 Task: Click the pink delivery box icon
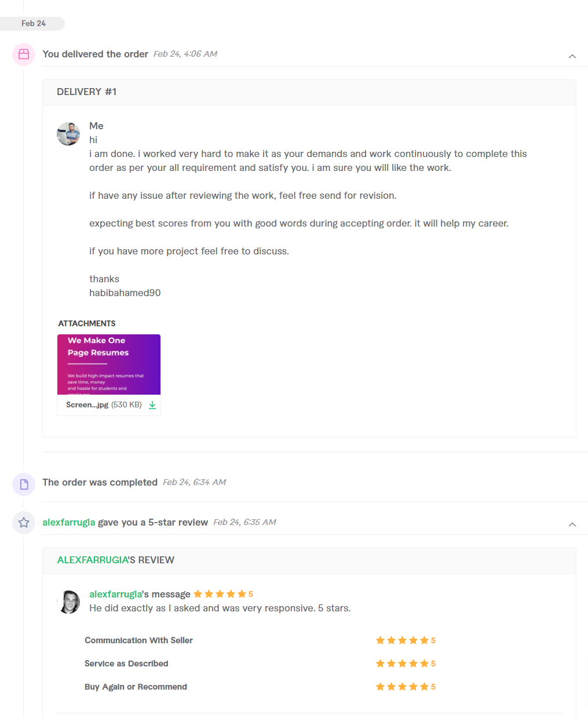24,54
